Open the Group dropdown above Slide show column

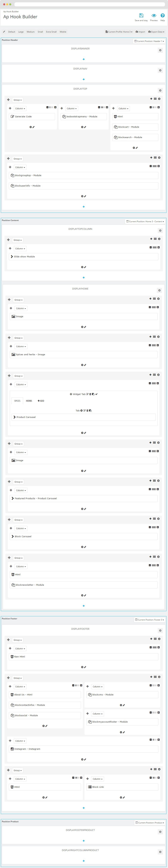(17, 240)
